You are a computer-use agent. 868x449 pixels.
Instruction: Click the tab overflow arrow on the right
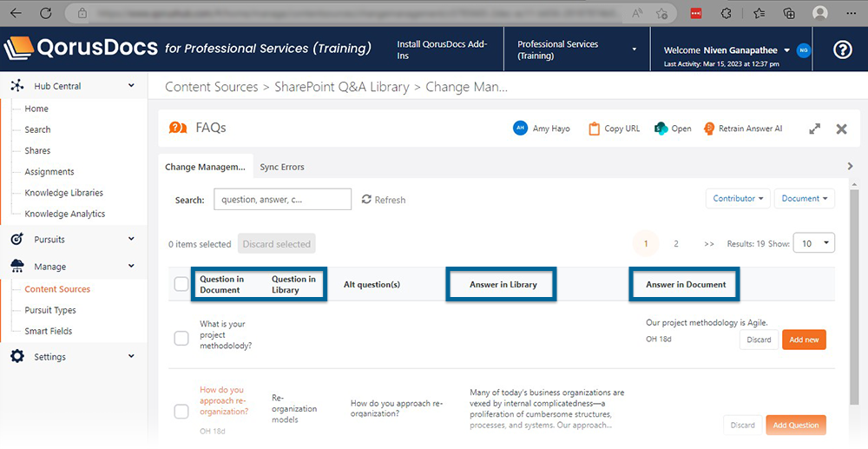tap(851, 166)
